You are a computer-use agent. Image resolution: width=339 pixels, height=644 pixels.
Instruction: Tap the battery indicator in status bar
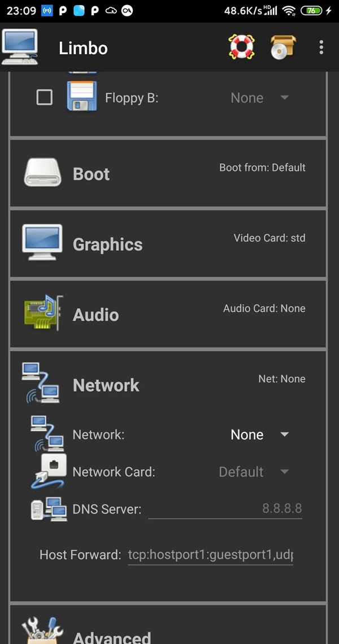pyautogui.click(x=312, y=11)
